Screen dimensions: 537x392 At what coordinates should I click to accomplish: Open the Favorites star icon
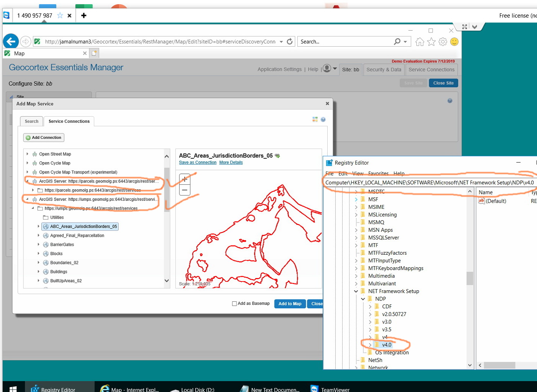point(431,42)
